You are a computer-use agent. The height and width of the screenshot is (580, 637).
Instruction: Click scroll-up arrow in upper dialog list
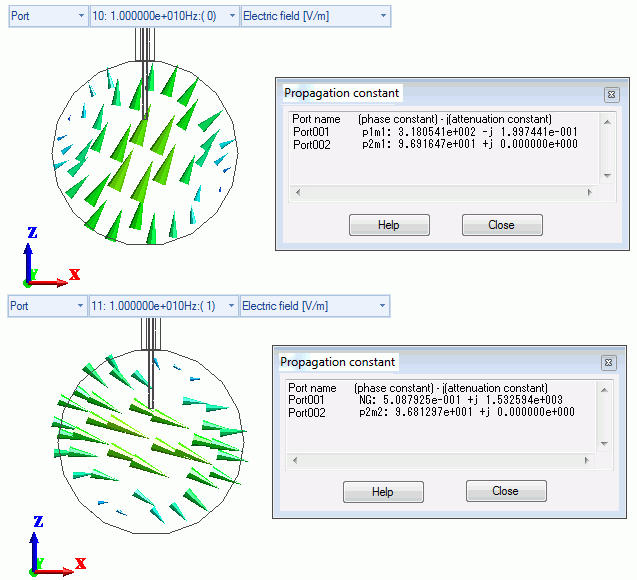[x=606, y=120]
